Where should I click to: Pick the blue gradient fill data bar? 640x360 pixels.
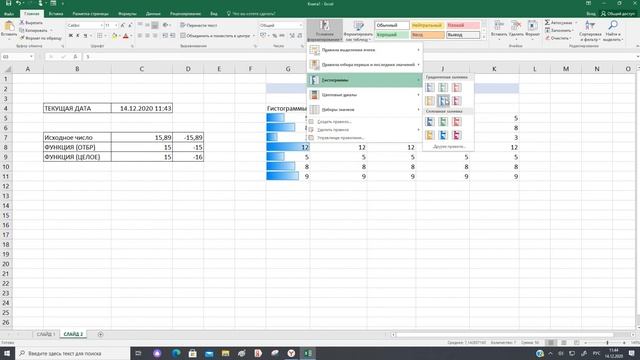(430, 87)
